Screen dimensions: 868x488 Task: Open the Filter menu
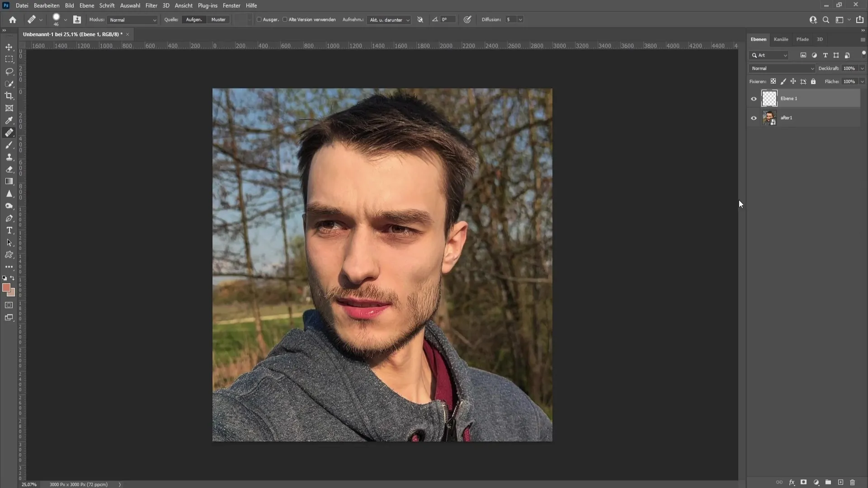[151, 5]
